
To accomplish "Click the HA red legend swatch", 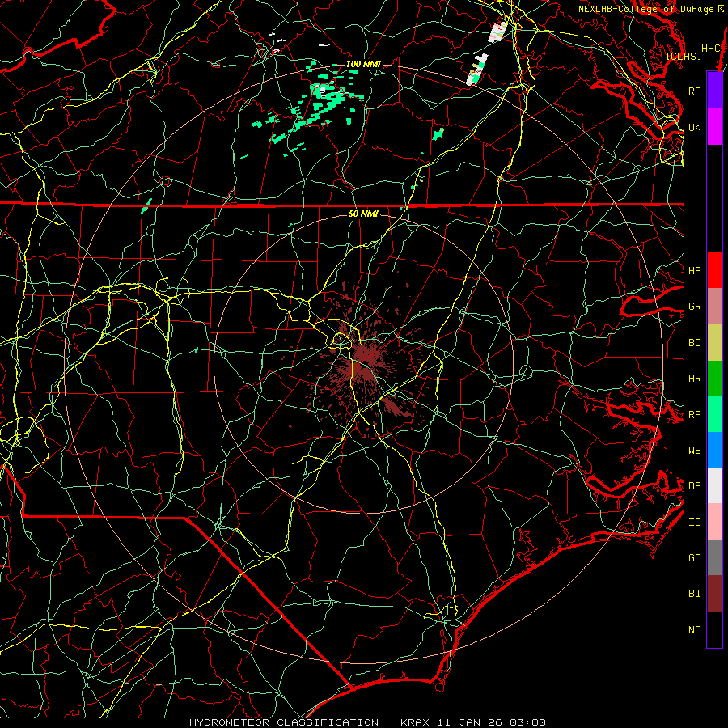I will click(714, 270).
